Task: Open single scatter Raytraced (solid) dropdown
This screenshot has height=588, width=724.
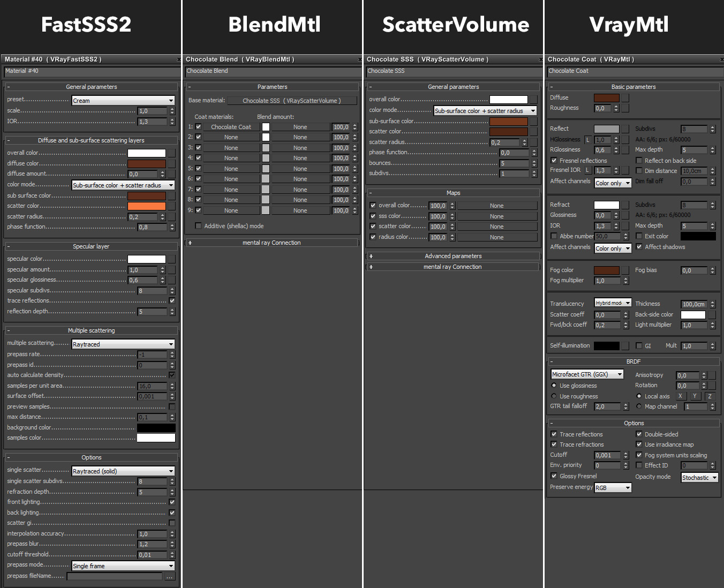Action: [x=123, y=471]
